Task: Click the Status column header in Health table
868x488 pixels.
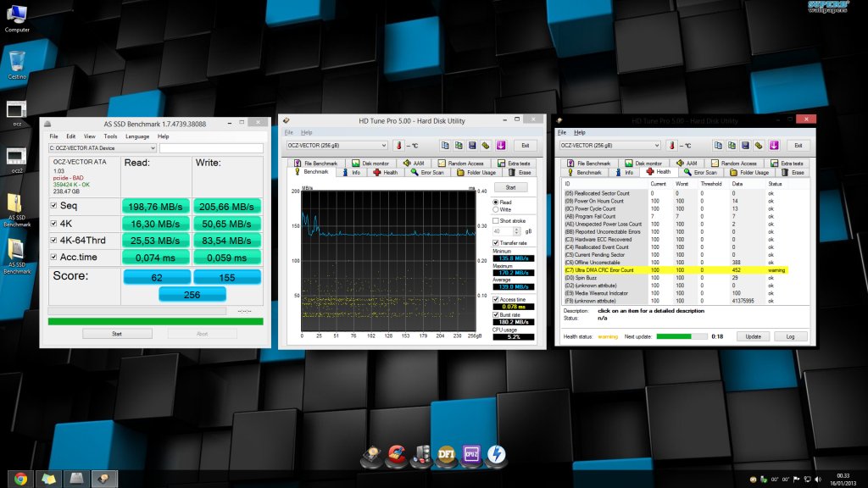Action: 776,184
